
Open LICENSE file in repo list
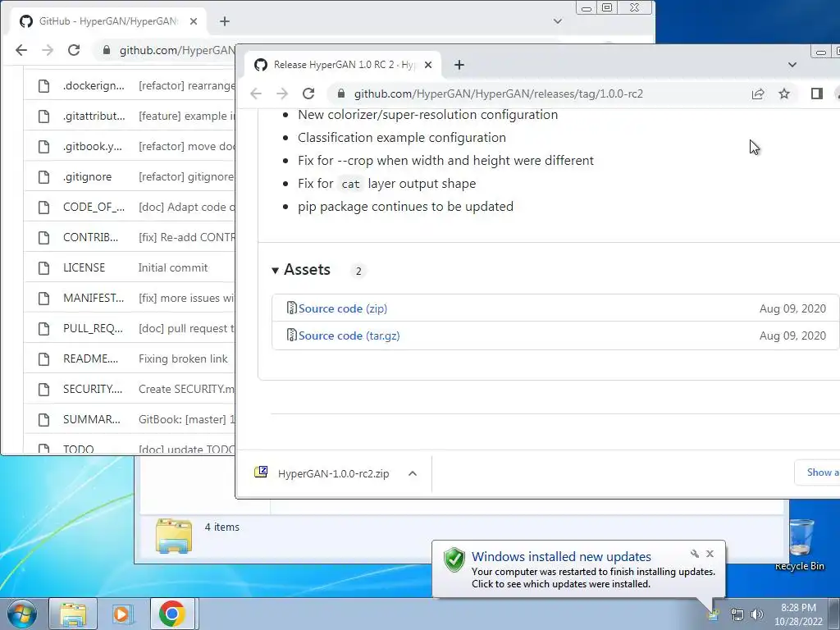click(x=84, y=268)
